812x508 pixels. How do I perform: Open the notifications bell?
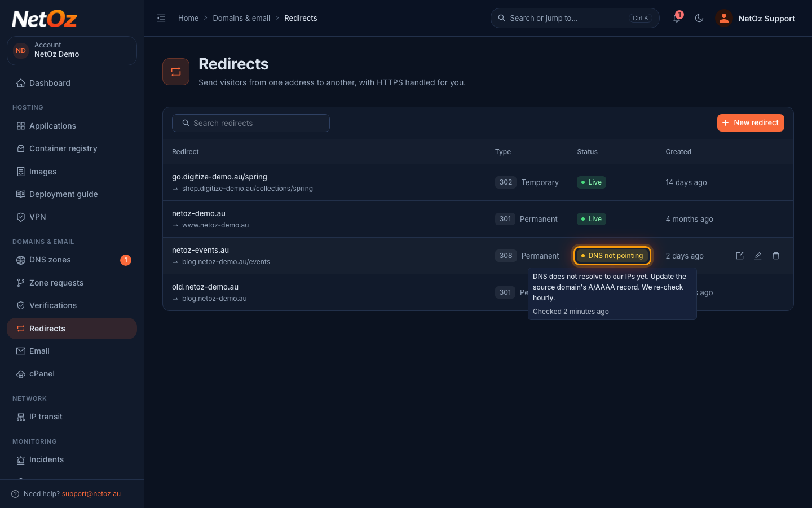click(677, 18)
